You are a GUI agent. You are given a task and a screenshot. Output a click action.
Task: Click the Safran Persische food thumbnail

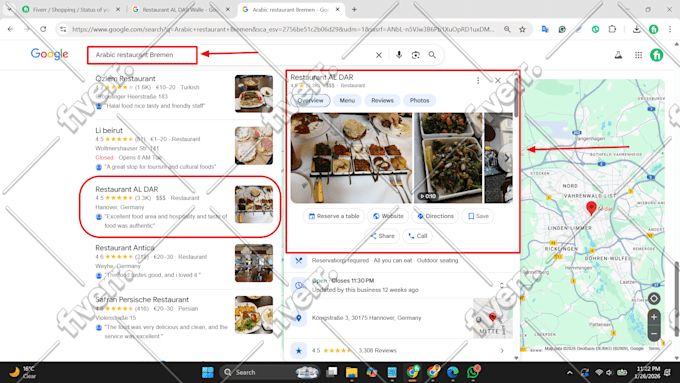[x=254, y=315]
